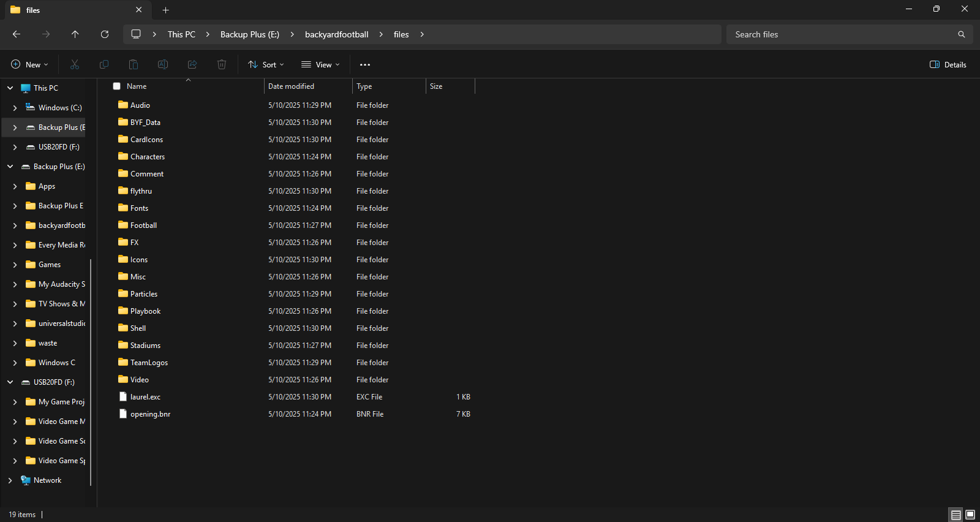Select the TeamLogos folder name
The image size is (980, 522).
[x=149, y=363]
